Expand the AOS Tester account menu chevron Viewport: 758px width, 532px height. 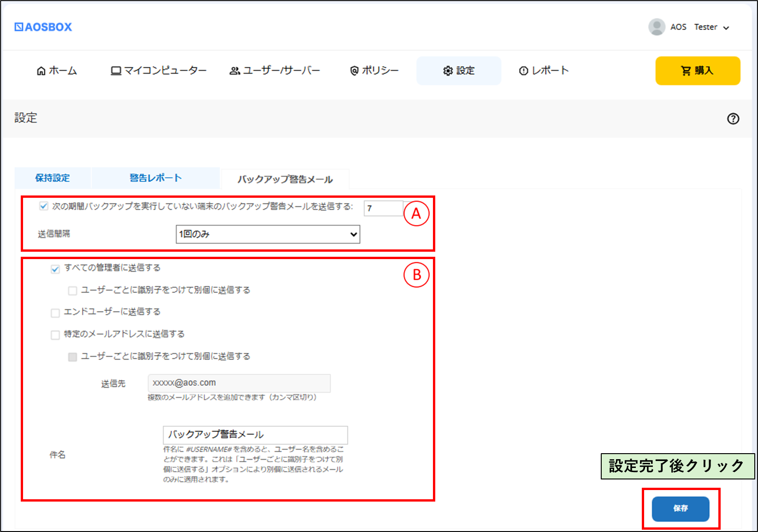click(726, 28)
